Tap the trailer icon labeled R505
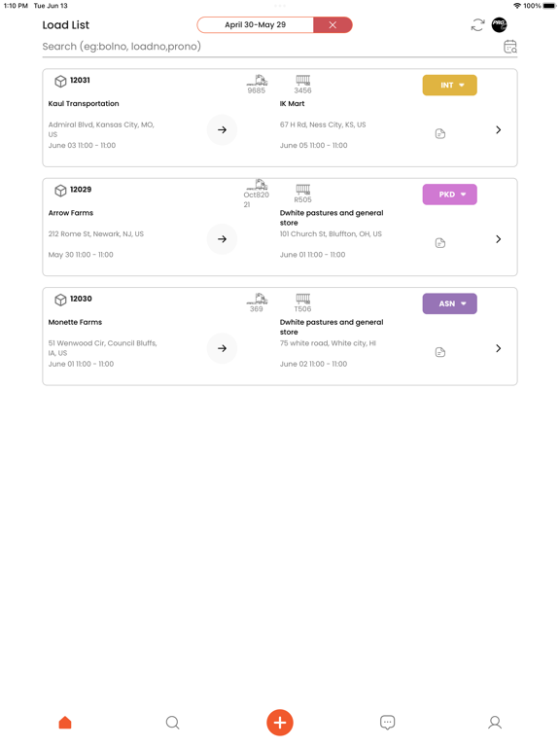The height and width of the screenshot is (747, 560). (x=303, y=190)
